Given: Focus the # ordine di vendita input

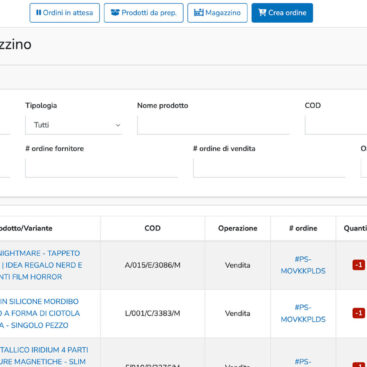Looking at the screenshot, I should click(269, 168).
